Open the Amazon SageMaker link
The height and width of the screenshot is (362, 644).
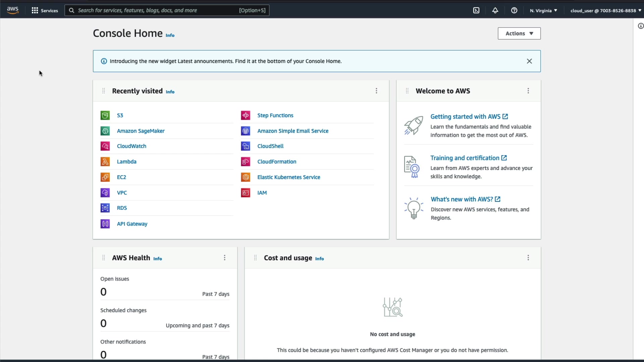141,131
